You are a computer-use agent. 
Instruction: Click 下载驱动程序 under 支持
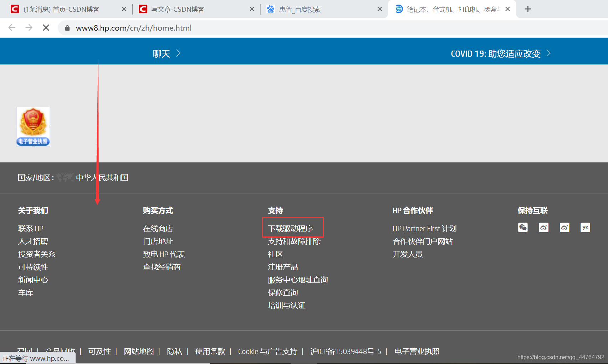pos(290,228)
